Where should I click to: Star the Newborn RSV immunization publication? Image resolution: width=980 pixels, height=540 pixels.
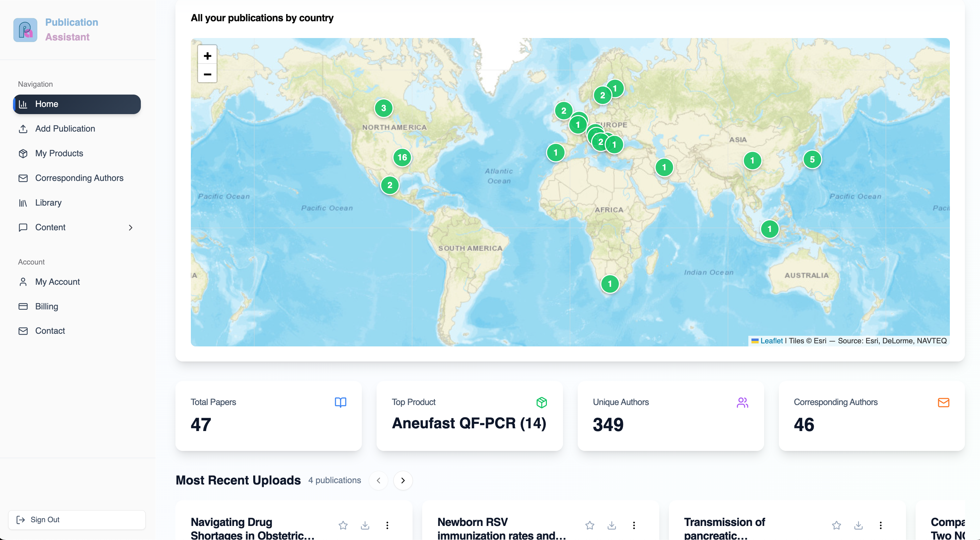(x=590, y=525)
